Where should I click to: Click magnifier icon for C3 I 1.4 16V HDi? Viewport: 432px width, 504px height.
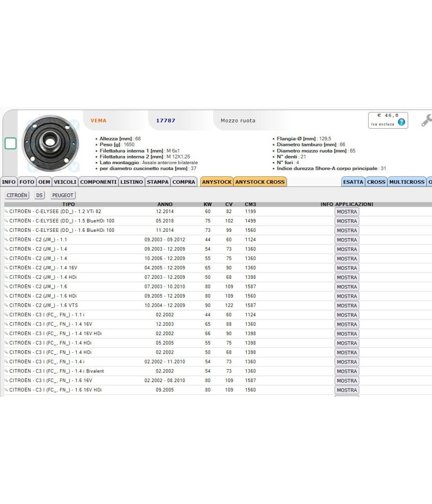tap(6, 333)
